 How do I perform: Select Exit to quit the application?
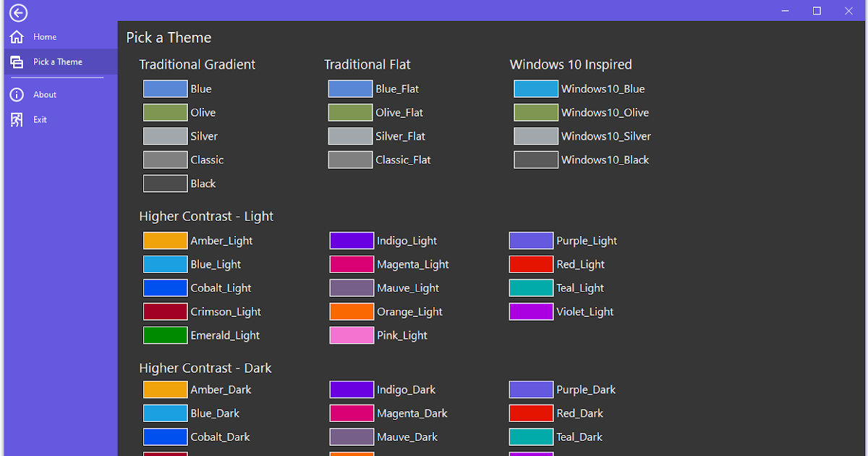39,119
